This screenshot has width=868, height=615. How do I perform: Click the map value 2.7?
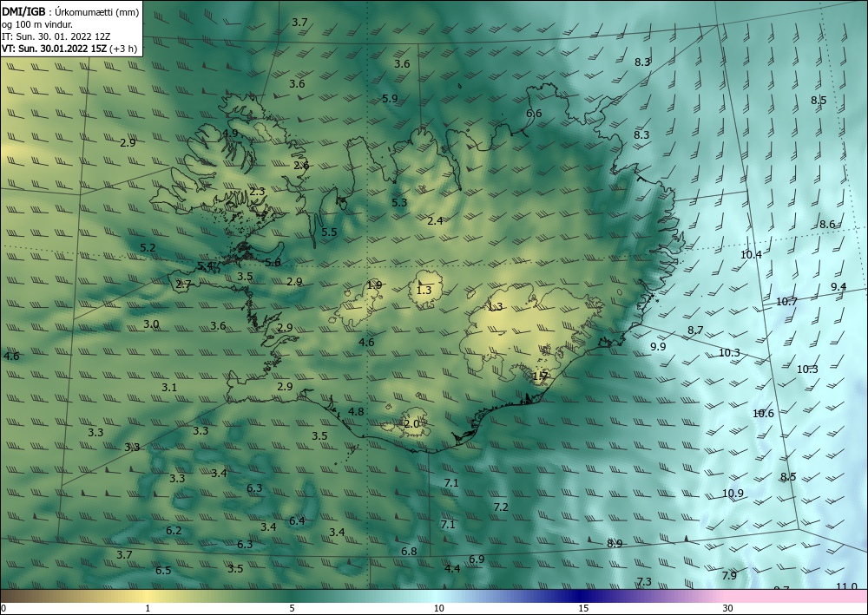(x=183, y=285)
